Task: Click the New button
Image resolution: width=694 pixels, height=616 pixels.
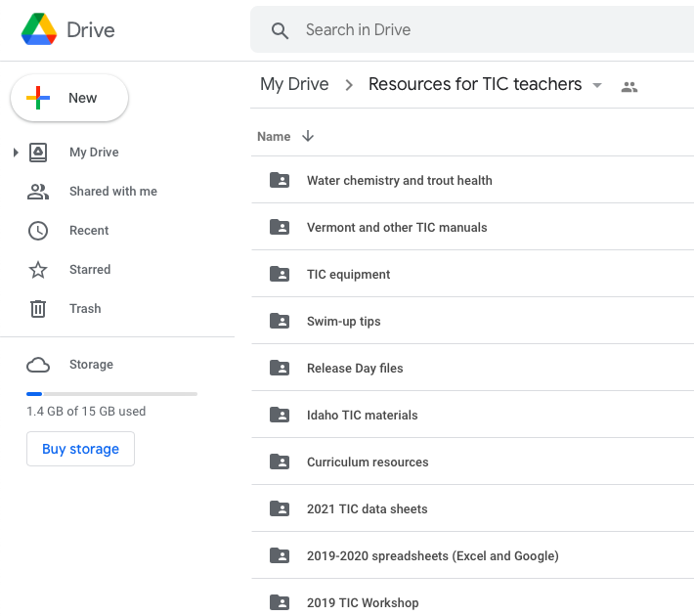Action: (x=69, y=98)
